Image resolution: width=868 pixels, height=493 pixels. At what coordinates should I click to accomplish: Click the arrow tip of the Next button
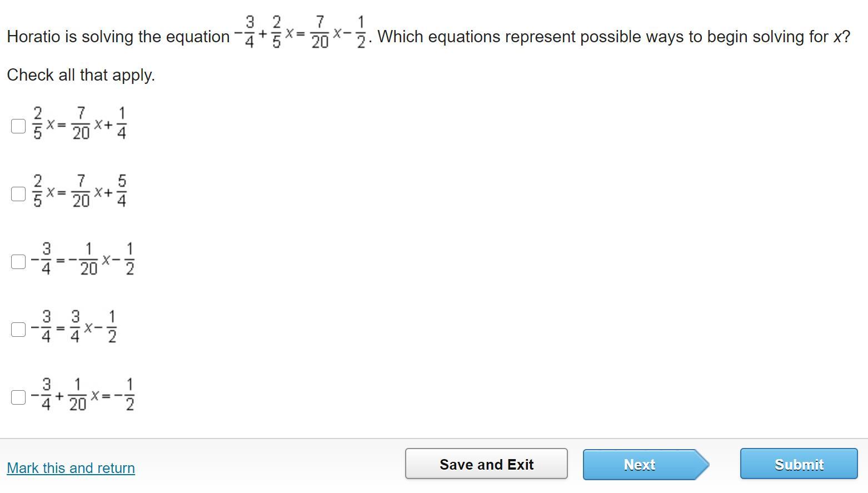[702, 465]
